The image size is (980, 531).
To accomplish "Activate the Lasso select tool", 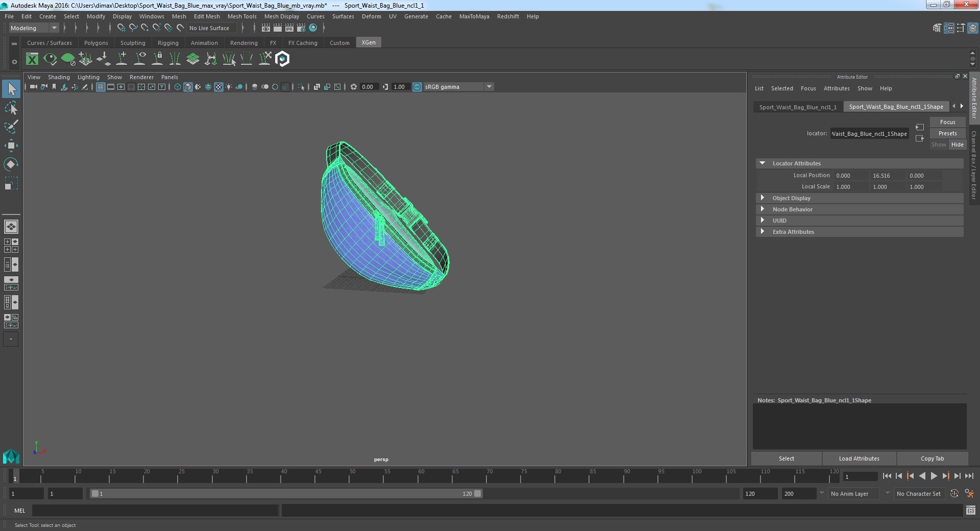I will [11, 108].
